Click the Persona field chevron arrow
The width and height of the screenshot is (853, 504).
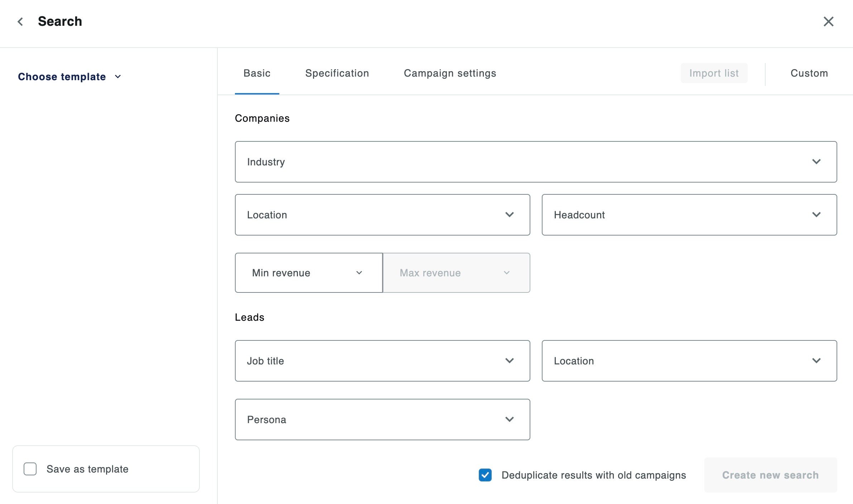(509, 420)
